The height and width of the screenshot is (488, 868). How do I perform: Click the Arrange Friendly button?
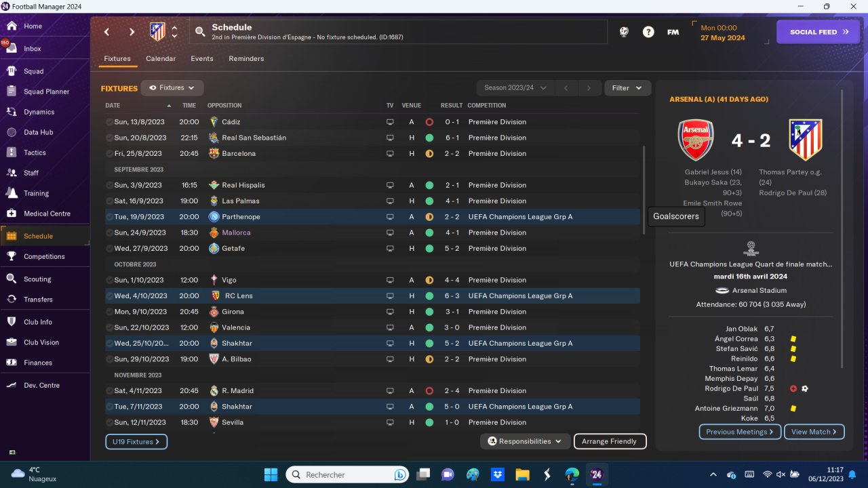tap(610, 441)
